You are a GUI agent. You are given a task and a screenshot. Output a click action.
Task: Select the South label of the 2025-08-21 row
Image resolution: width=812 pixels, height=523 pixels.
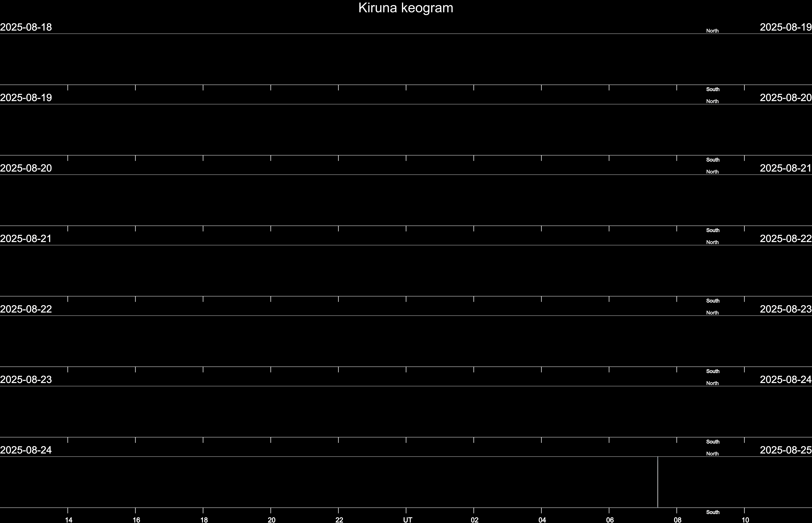click(713, 301)
